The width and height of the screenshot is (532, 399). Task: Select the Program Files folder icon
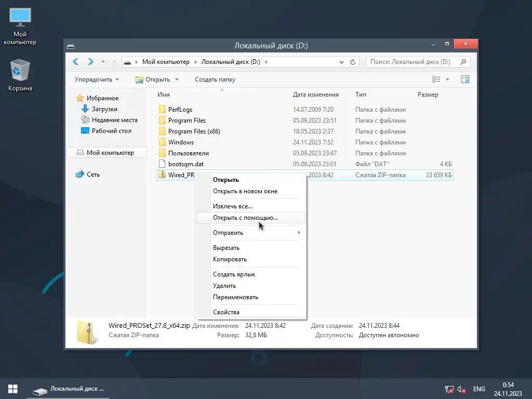(162, 120)
